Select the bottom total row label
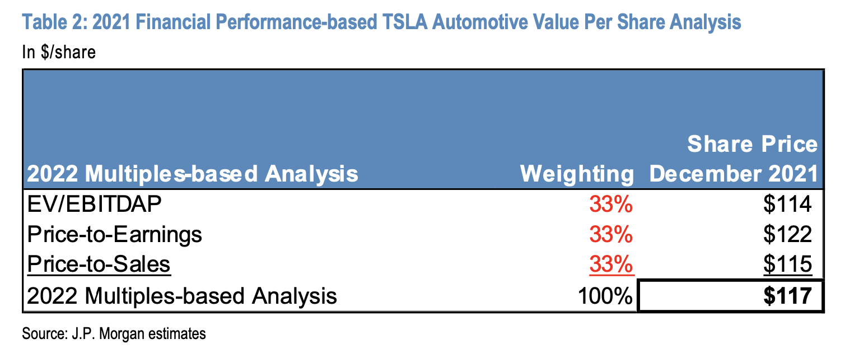This screenshot has height=362, width=868. click(182, 295)
